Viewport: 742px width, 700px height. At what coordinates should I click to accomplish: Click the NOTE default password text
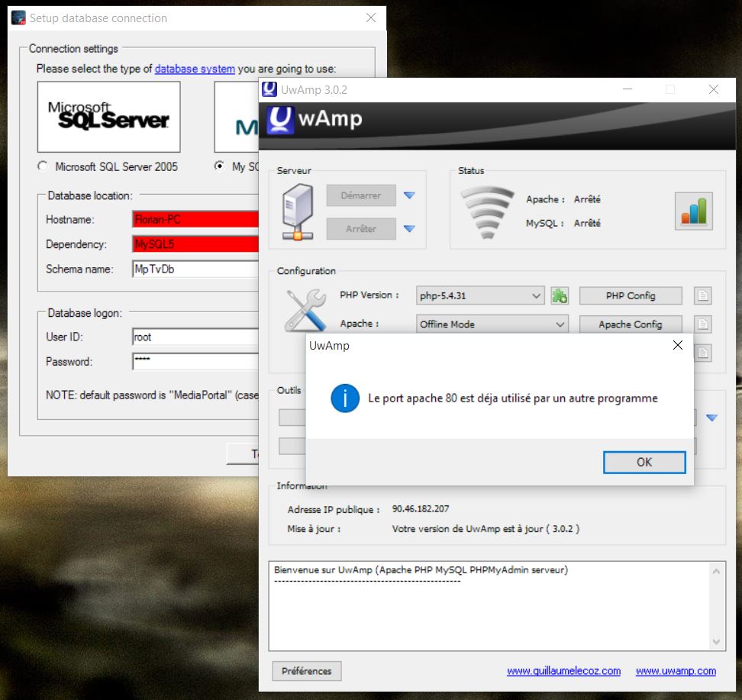coord(152,395)
